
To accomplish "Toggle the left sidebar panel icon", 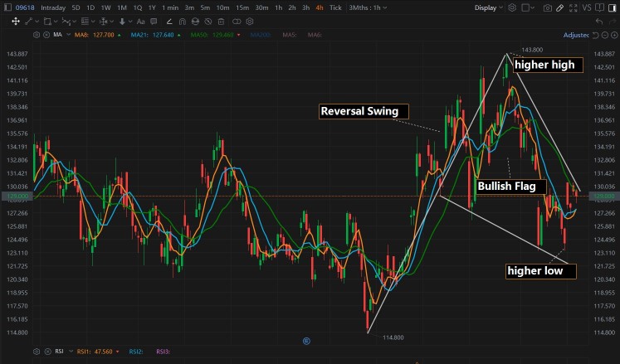I will (7, 7).
